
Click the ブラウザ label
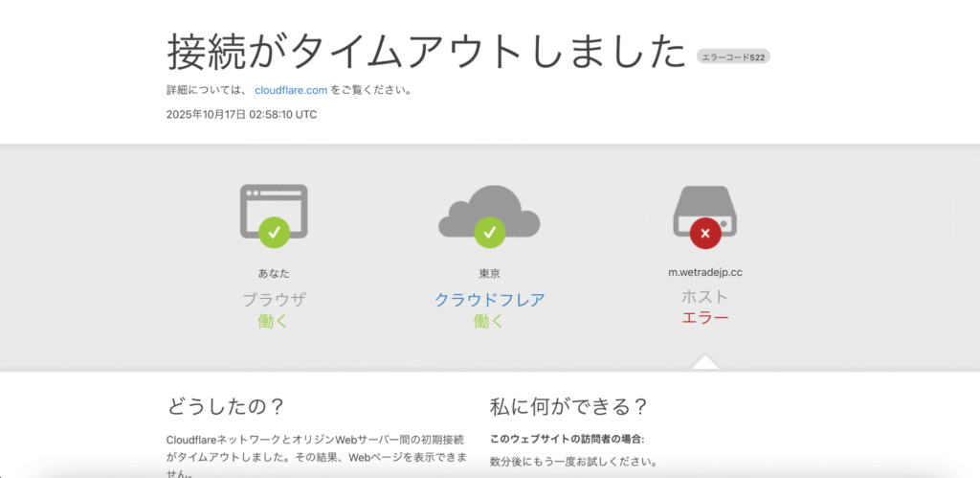[x=274, y=301]
